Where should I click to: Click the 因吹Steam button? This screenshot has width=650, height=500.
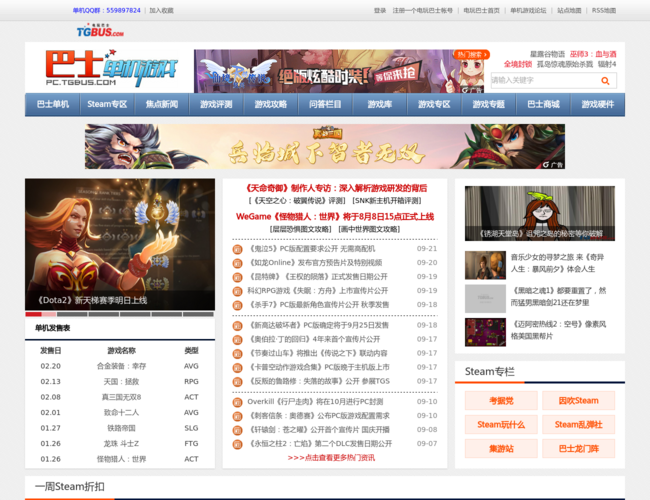[579, 400]
